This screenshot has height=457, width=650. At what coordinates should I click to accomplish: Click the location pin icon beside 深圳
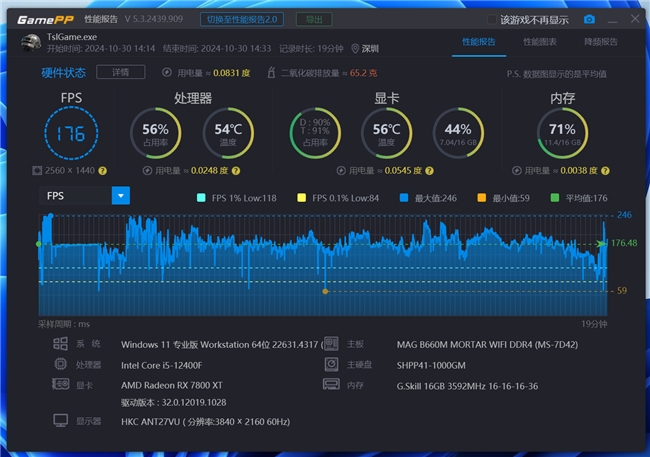click(x=355, y=49)
